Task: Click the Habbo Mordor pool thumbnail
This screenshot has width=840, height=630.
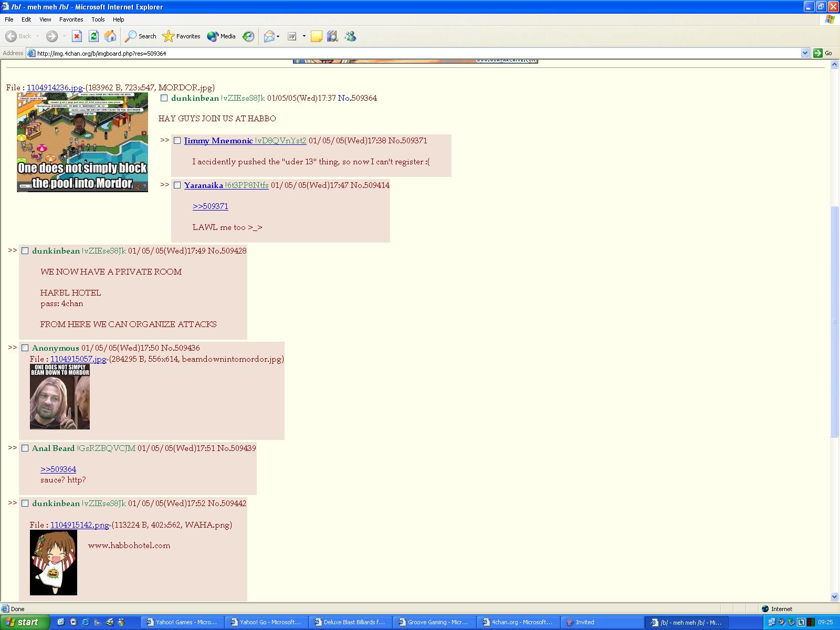Action: pyautogui.click(x=82, y=142)
